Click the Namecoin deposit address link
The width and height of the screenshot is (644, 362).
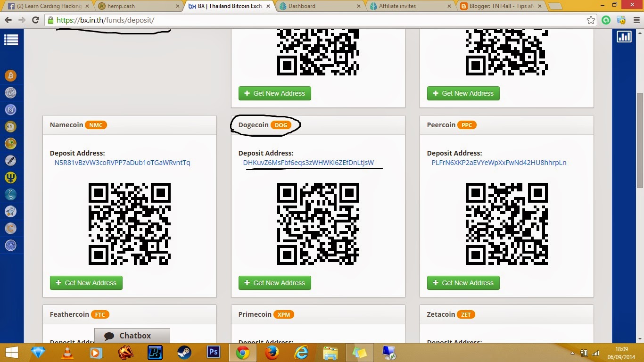pyautogui.click(x=123, y=163)
